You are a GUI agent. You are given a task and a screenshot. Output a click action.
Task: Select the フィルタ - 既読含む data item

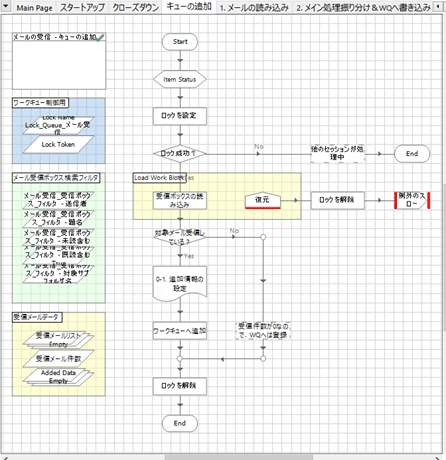pyautogui.click(x=58, y=255)
